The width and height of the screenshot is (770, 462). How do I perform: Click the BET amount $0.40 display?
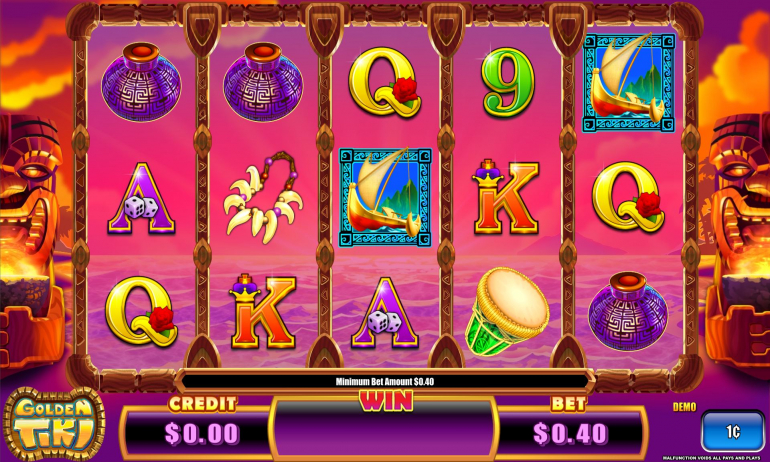pos(570,433)
